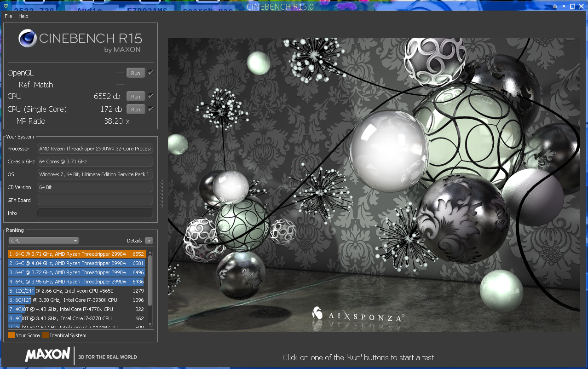Click the MAXON logo at bottom left
This screenshot has height=369, width=588.
[48, 355]
